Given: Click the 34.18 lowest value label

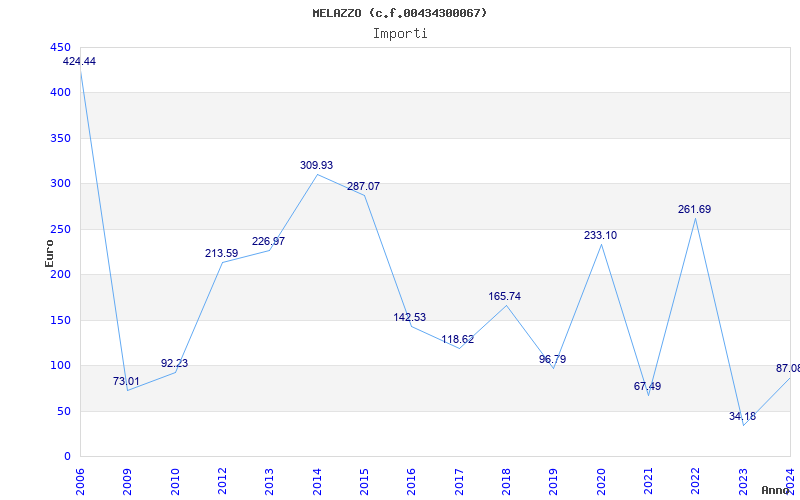Looking at the screenshot, I should [742, 416].
